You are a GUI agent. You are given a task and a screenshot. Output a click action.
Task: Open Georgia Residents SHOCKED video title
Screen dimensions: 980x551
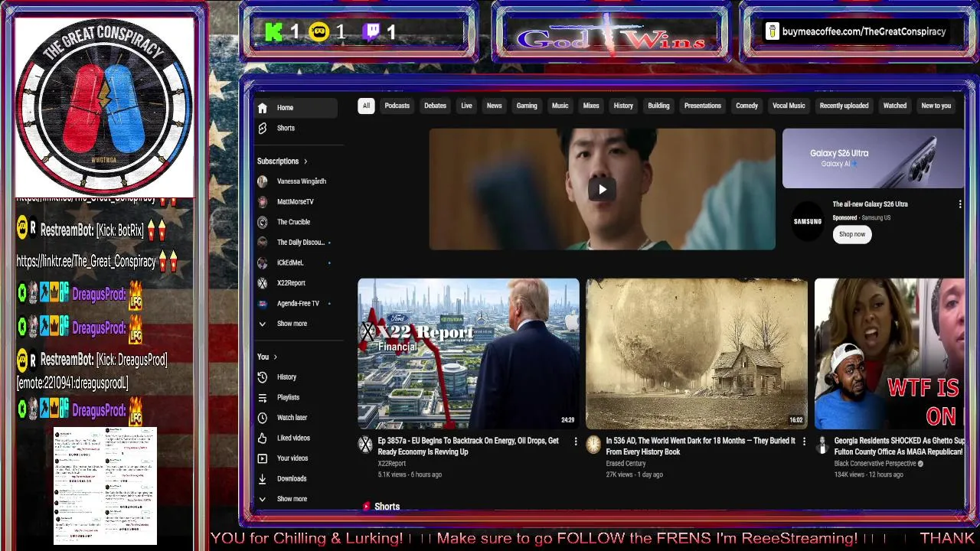pyautogui.click(x=900, y=446)
